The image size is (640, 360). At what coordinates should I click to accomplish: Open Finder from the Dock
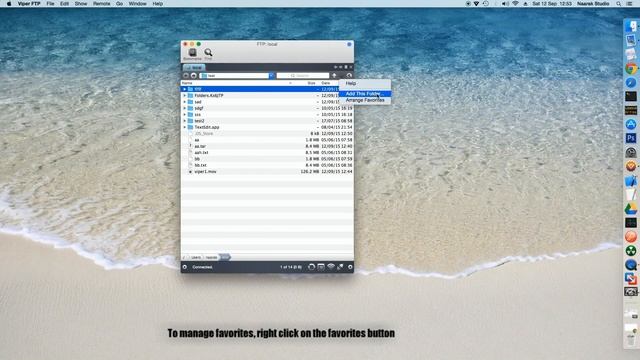click(x=631, y=26)
